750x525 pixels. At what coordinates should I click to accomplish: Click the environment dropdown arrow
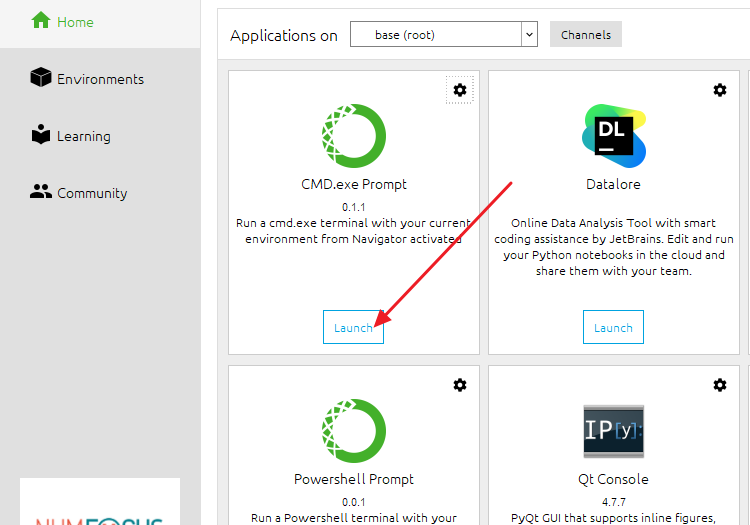tap(529, 34)
